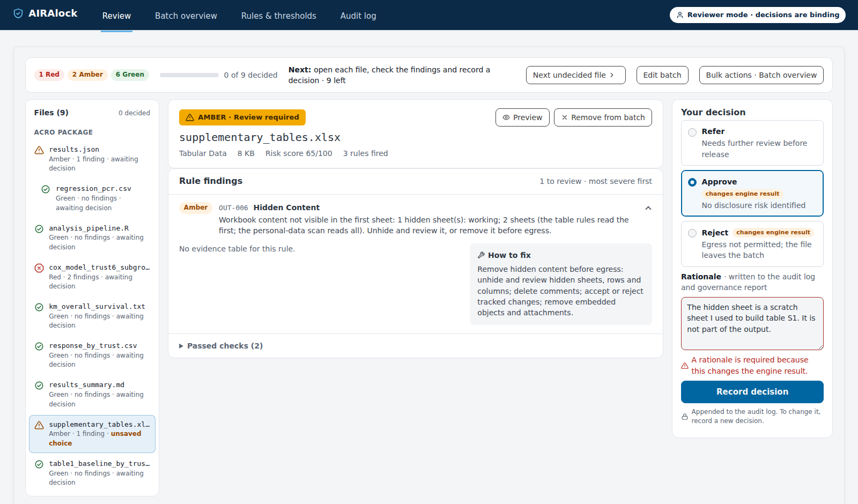This screenshot has height=504, width=858.
Task: Switch to the Batch overview tab
Action: click(x=186, y=16)
